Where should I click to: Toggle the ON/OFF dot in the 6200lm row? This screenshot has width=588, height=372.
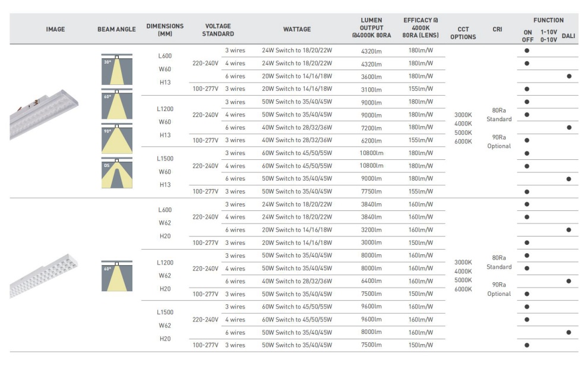(x=527, y=140)
